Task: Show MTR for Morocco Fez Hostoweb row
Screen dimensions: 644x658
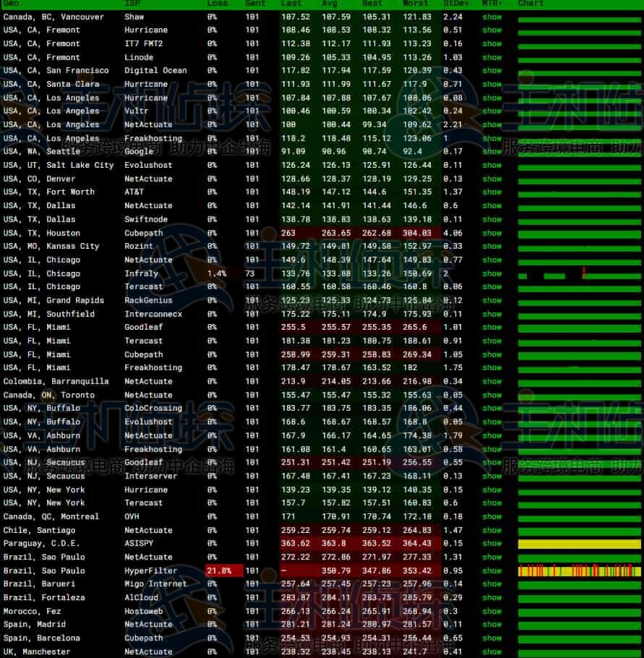Action: [x=491, y=611]
